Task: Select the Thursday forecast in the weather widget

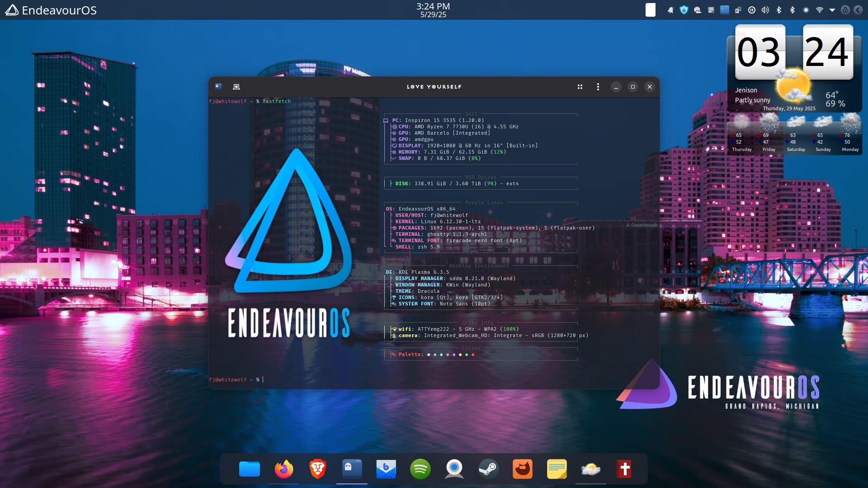Action: [742, 133]
